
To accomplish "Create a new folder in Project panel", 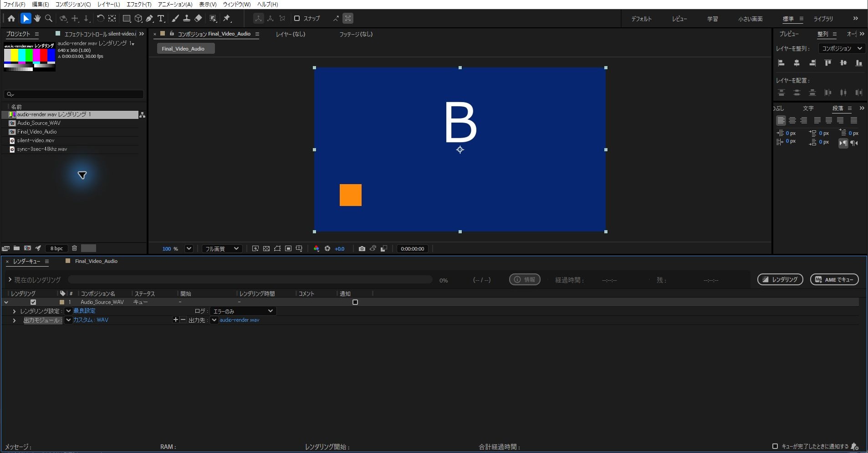I will tap(16, 248).
